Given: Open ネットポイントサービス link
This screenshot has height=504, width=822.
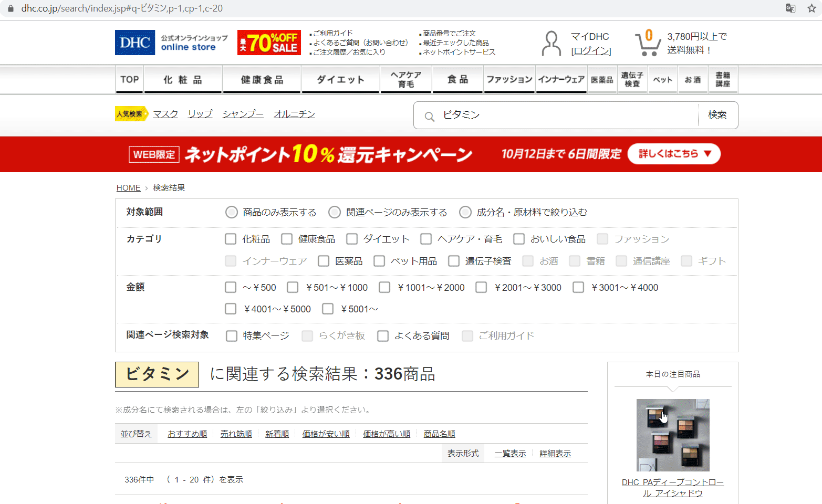Looking at the screenshot, I should [x=459, y=52].
